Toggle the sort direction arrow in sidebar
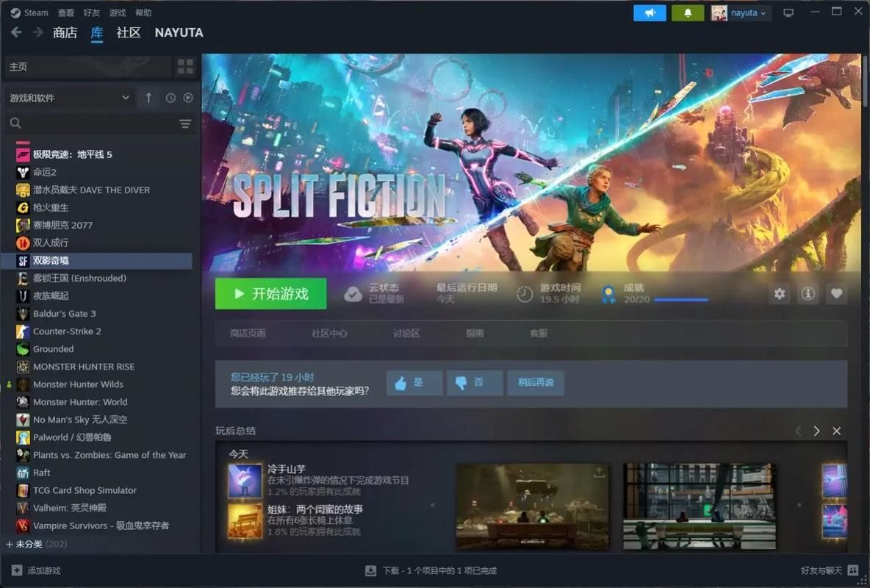 click(x=148, y=98)
